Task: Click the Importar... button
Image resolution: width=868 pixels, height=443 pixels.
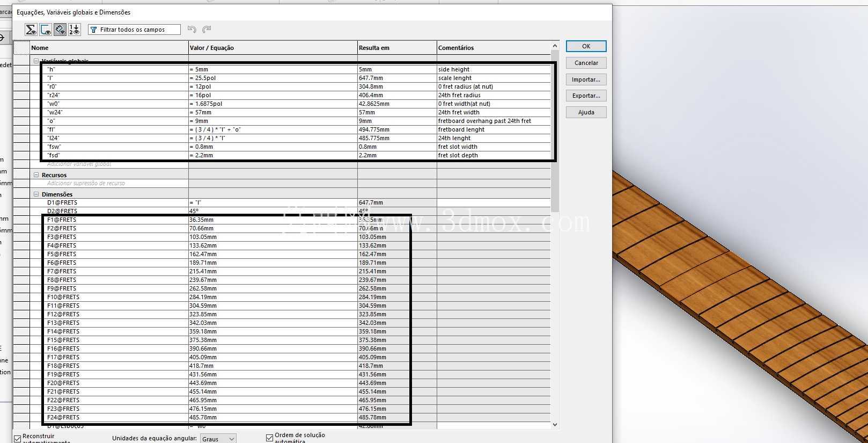Action: tap(586, 79)
